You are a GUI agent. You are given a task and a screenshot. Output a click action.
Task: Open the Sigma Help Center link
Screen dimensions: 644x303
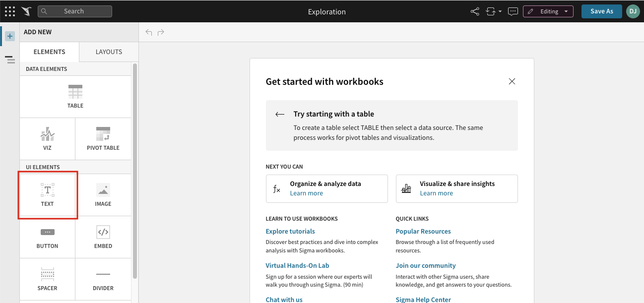coord(423,300)
